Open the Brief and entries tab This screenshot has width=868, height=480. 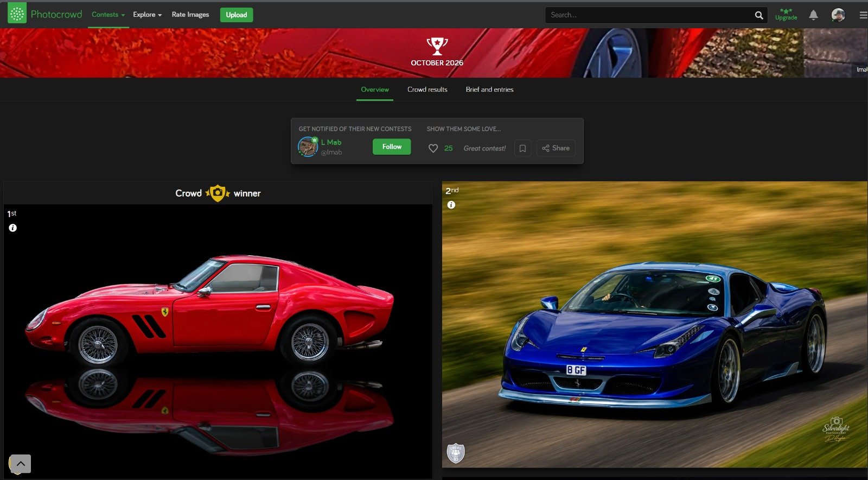(489, 90)
